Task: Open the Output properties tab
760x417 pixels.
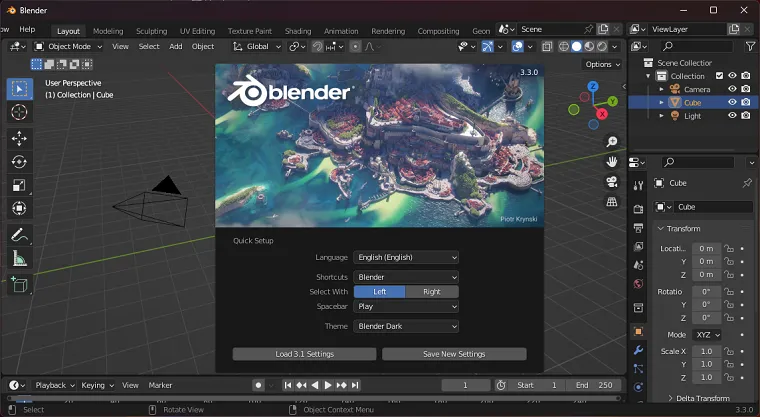Action: pyautogui.click(x=638, y=228)
